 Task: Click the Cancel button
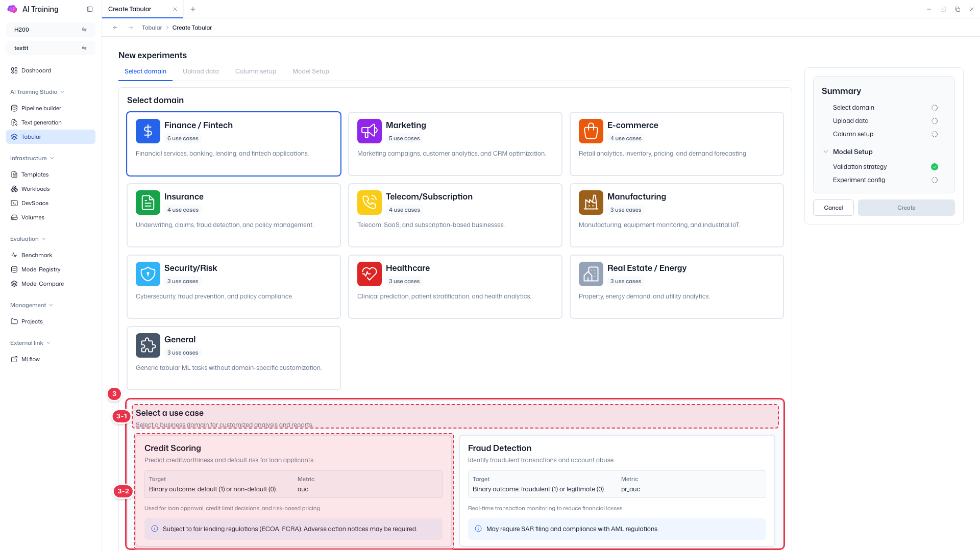[834, 208]
